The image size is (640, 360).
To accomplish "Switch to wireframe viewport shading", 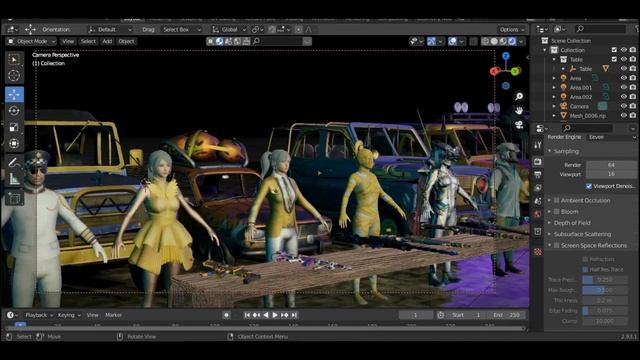I will click(x=485, y=41).
